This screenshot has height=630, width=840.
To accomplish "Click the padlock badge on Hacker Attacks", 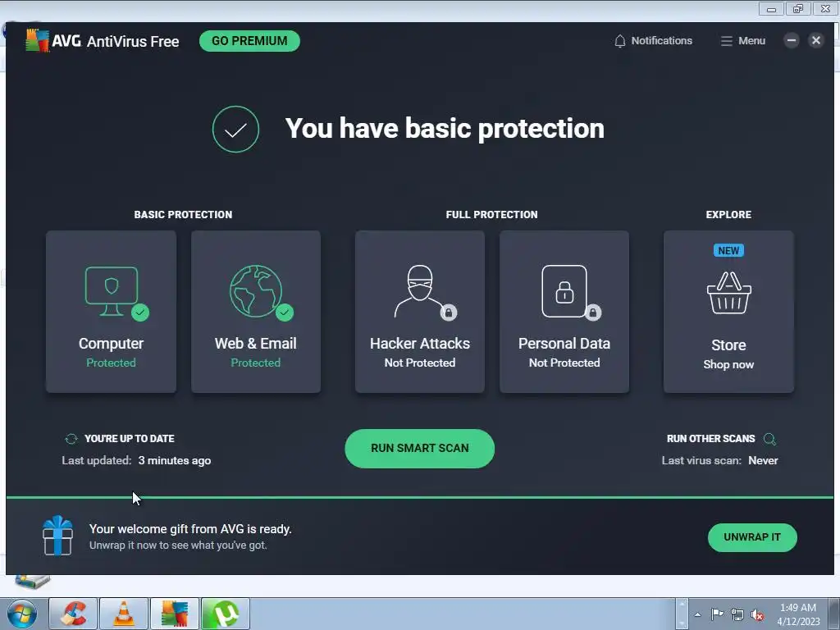I will [x=449, y=313].
